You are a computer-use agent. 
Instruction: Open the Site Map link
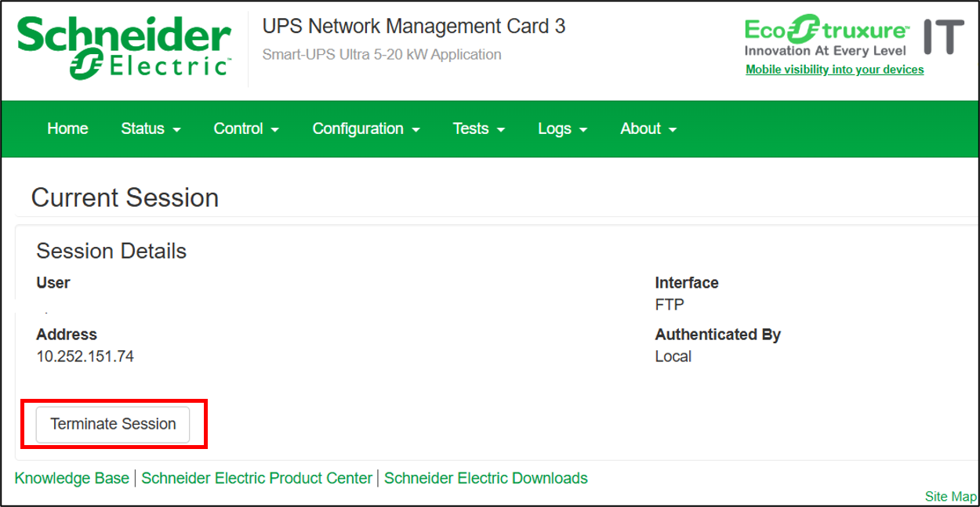click(x=951, y=497)
